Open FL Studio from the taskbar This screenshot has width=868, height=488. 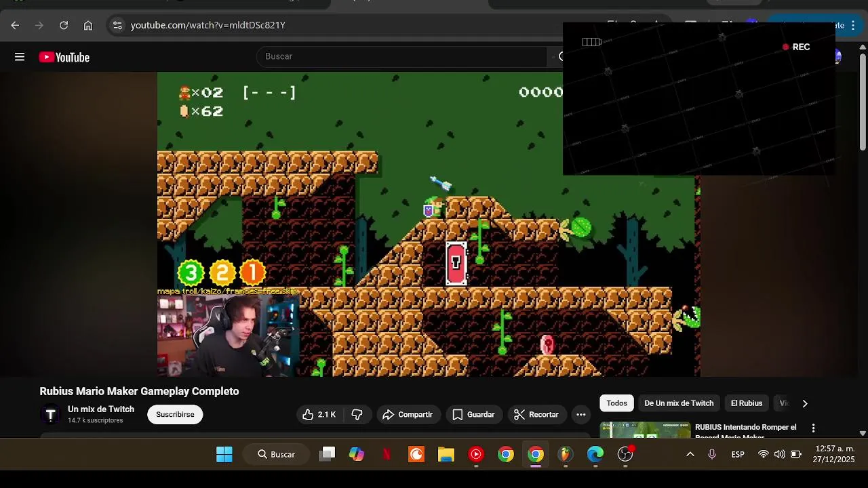click(566, 454)
